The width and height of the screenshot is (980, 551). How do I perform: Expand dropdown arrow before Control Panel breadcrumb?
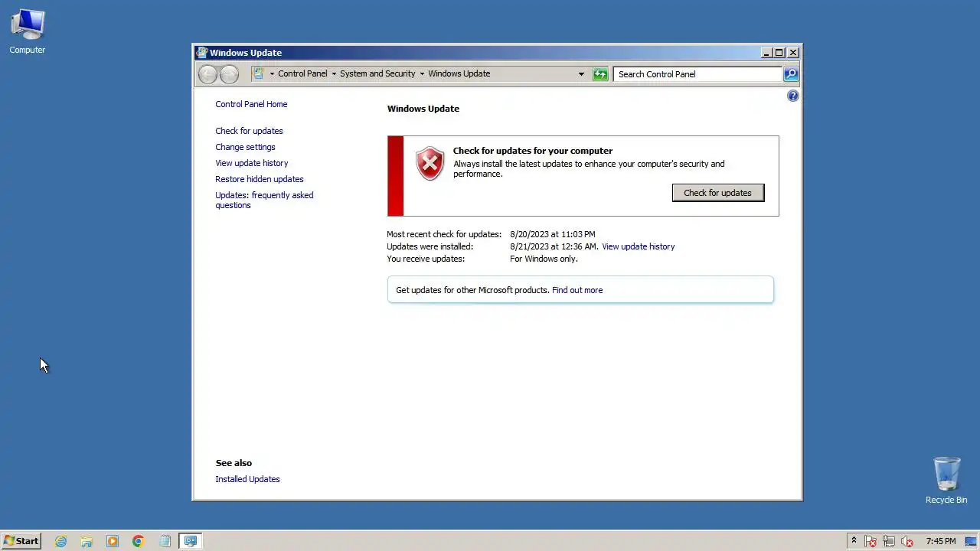pos(272,74)
